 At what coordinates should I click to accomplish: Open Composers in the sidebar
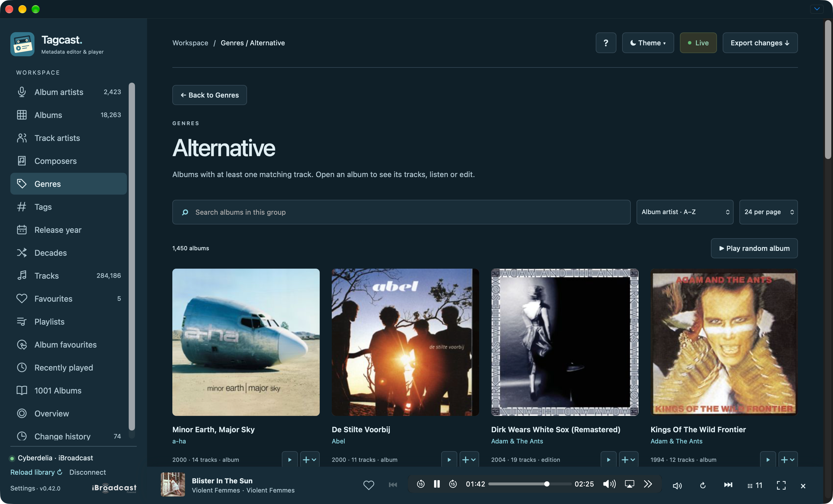(69, 161)
